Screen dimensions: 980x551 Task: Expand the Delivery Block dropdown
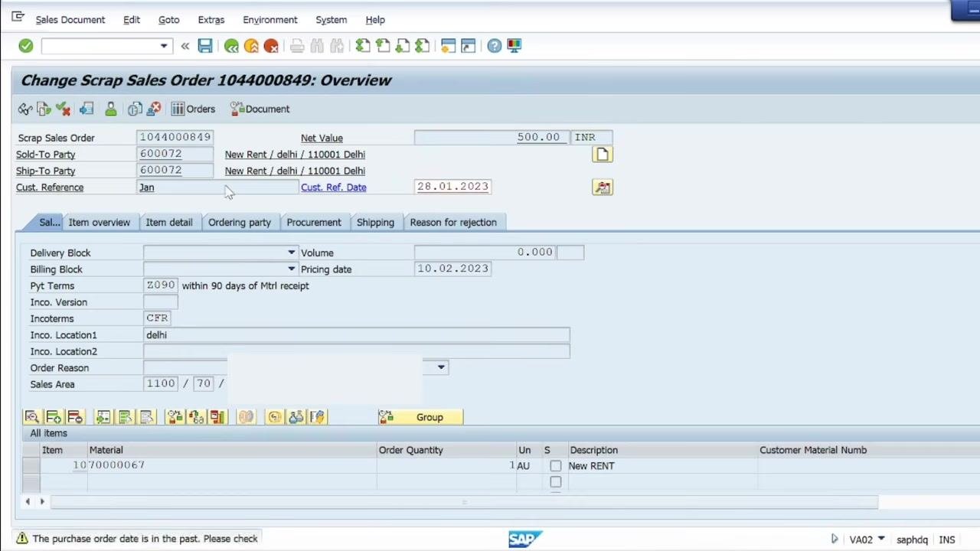pyautogui.click(x=291, y=253)
